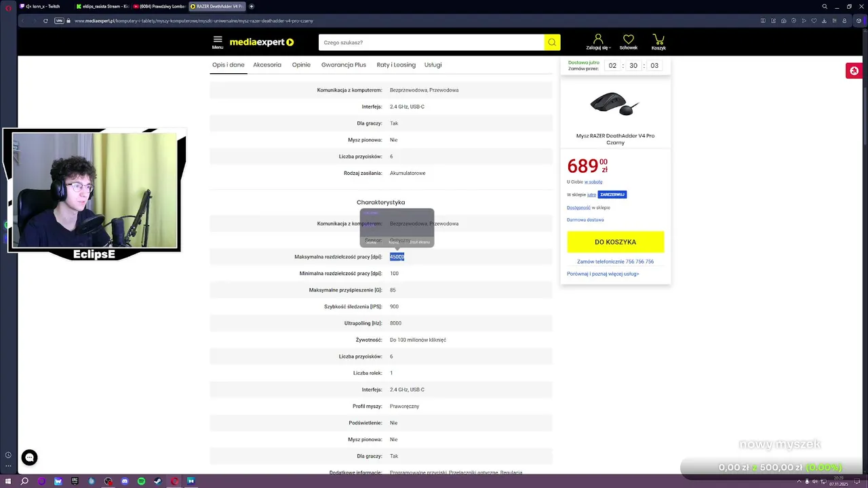Switch to eklips_rasista Stream Kick tab
The height and width of the screenshot is (488, 868).
tap(102, 6)
